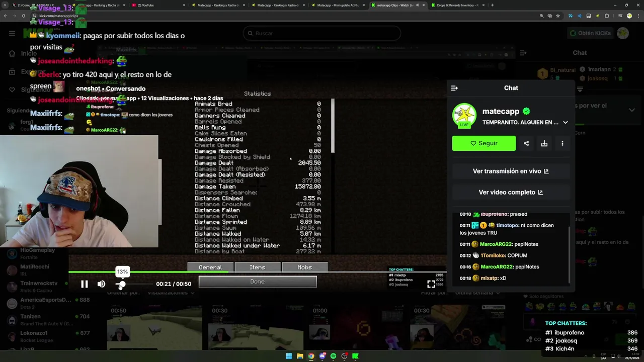Switch to Matecapp Mini update browser tab
This screenshot has width=644, height=362.
pos(338,5)
